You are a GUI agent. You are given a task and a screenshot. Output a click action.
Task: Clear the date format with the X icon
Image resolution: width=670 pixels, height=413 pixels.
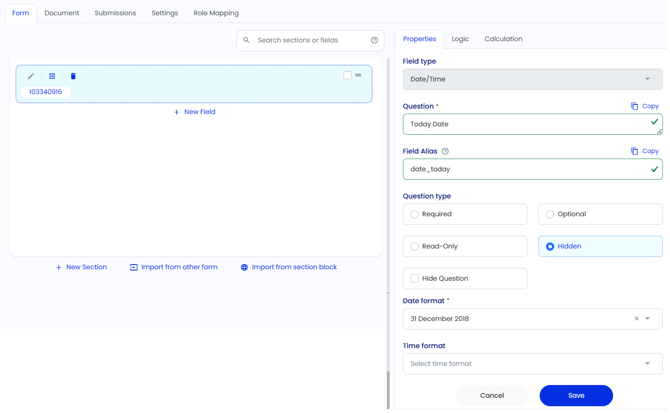(x=637, y=319)
